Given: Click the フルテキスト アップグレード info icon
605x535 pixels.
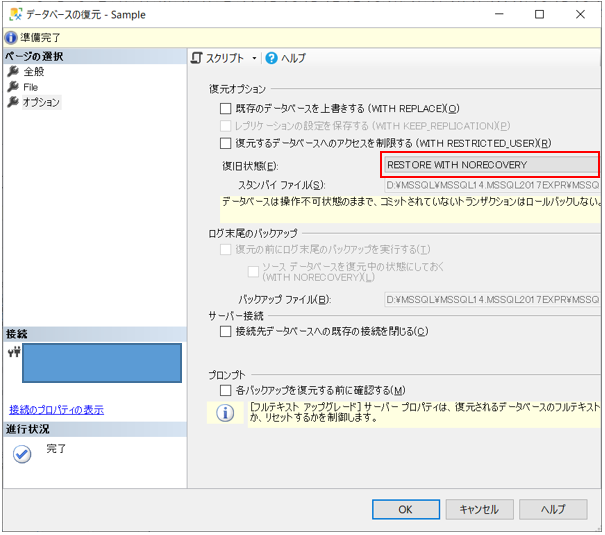Looking at the screenshot, I should (225, 414).
